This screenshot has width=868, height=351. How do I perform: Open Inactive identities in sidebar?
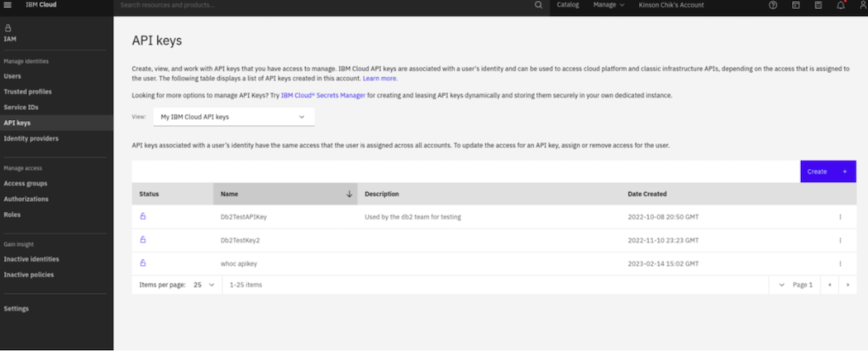click(x=31, y=259)
